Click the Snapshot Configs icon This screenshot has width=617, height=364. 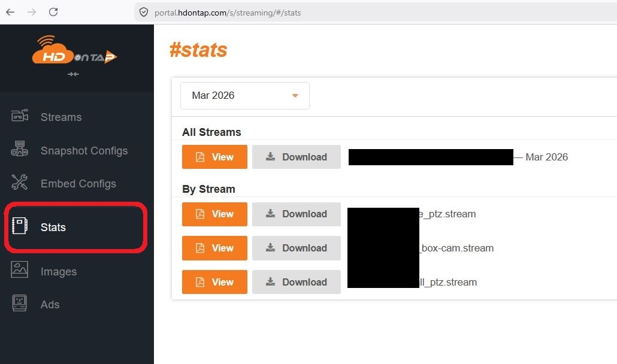20,150
